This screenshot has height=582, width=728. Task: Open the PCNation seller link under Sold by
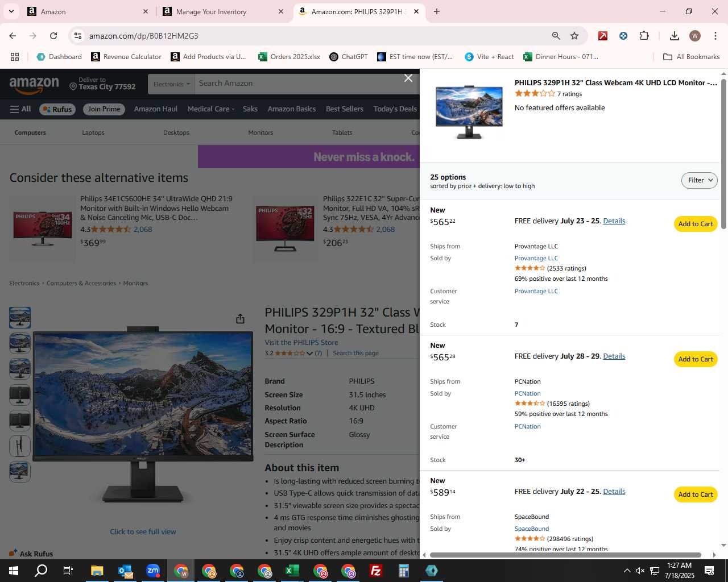[x=528, y=393]
